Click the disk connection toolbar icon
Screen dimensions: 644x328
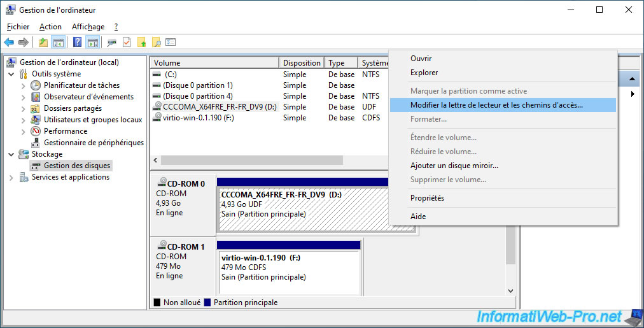[112, 42]
